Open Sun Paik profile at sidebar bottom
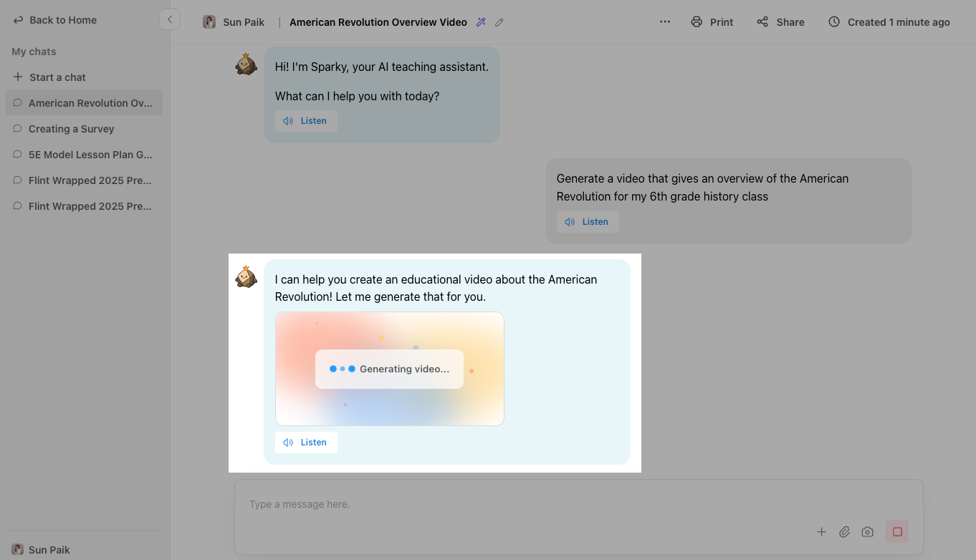Image resolution: width=976 pixels, height=560 pixels. point(41,550)
